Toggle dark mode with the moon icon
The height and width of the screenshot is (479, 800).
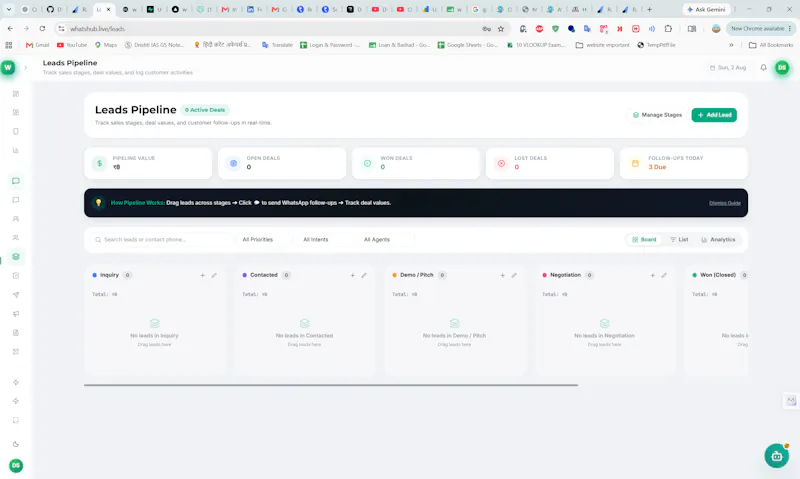[x=16, y=444]
